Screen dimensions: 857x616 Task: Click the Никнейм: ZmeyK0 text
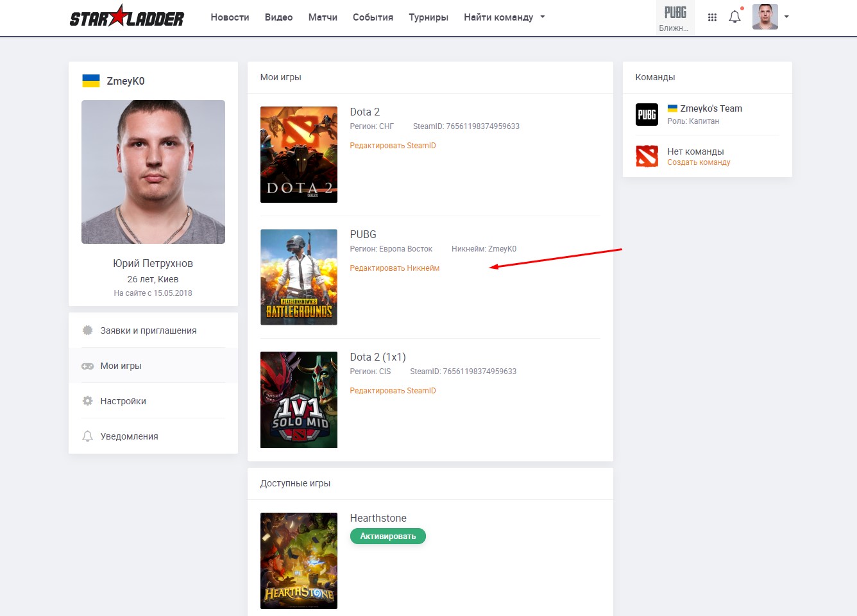(x=484, y=249)
